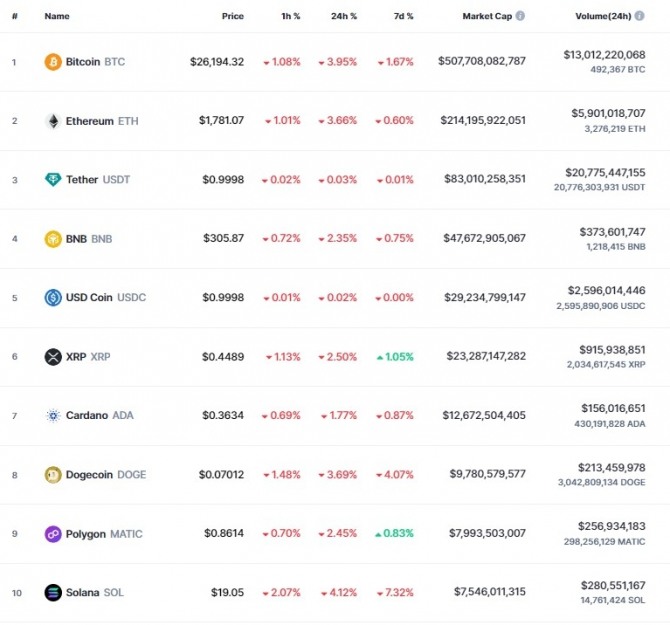Click the Ethereum diamond logo icon

(x=53, y=121)
